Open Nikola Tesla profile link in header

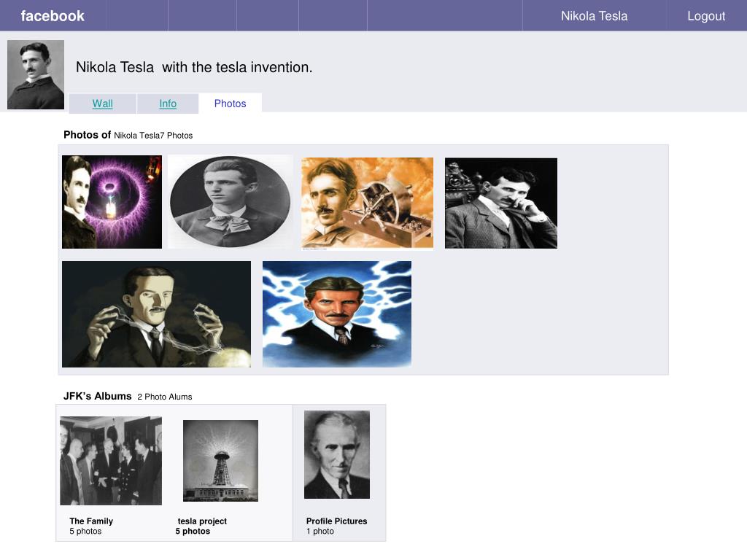pos(594,16)
